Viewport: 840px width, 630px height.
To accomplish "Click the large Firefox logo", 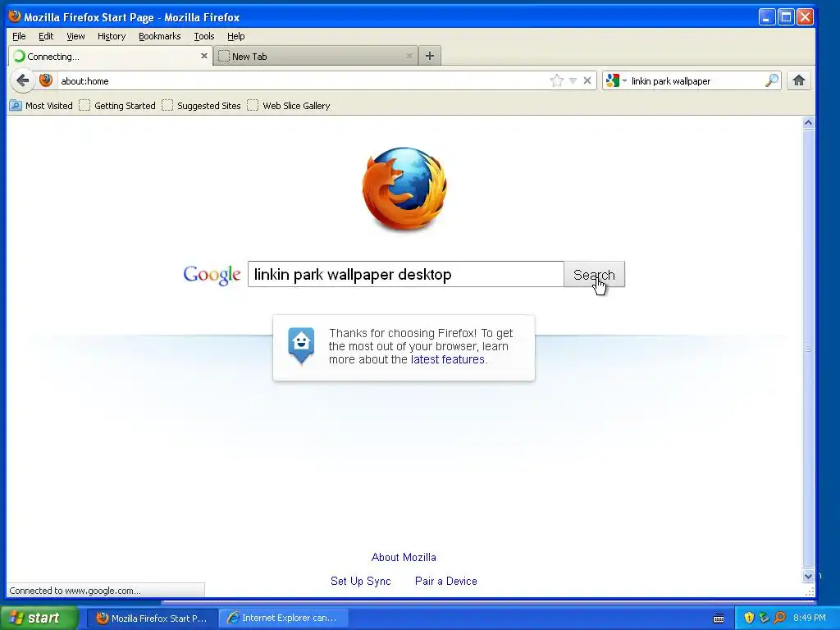I will [x=404, y=189].
